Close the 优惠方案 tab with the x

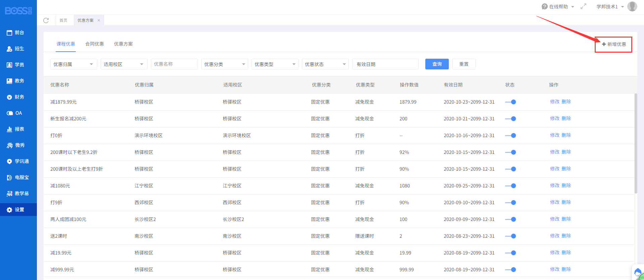[x=99, y=20]
